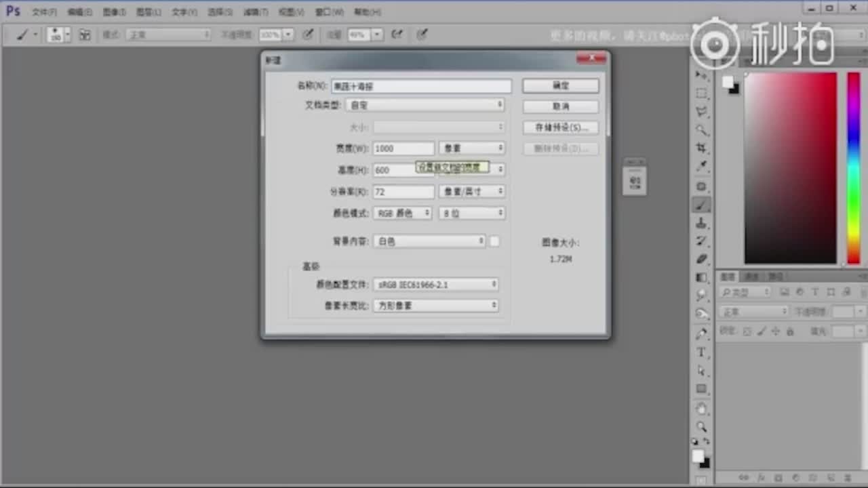This screenshot has width=868, height=488.
Task: Click the fx layer style icon
Action: click(762, 478)
